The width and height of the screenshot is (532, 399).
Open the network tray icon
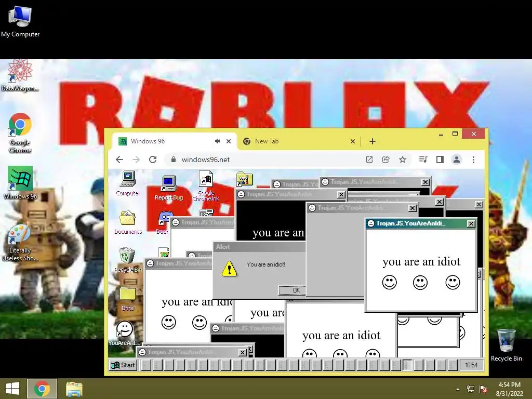tap(471, 389)
